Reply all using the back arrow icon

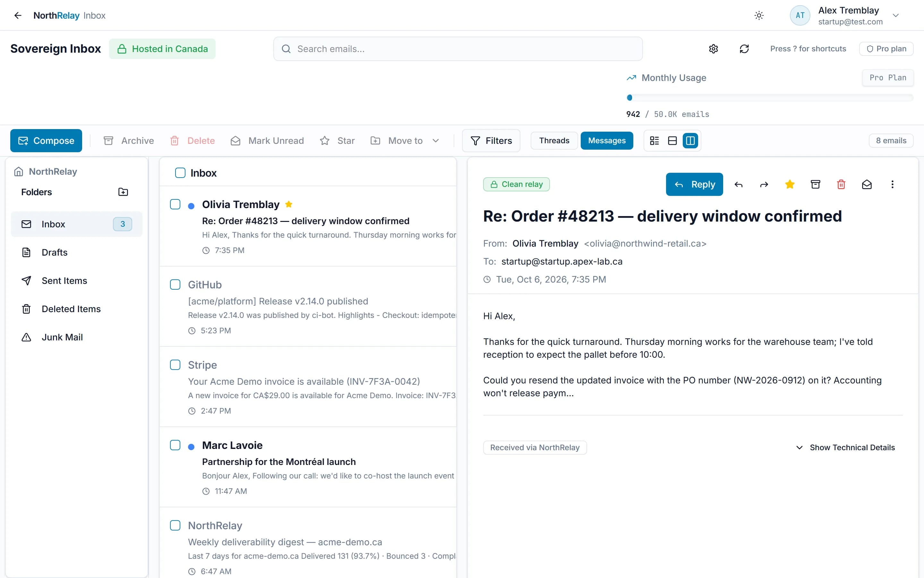(x=739, y=185)
